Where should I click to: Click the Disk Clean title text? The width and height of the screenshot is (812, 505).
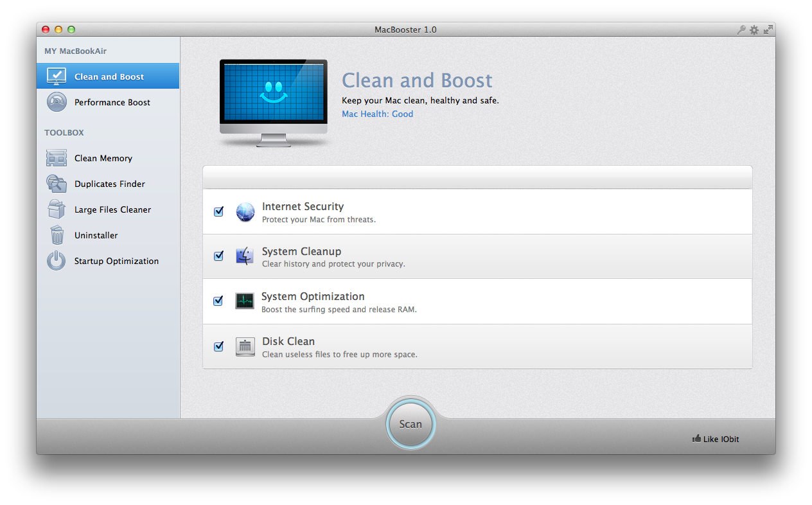288,341
